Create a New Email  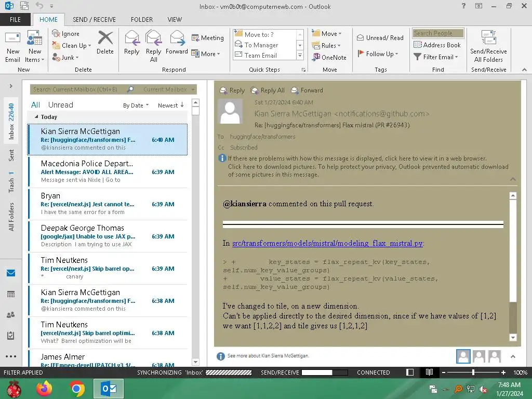click(x=13, y=47)
